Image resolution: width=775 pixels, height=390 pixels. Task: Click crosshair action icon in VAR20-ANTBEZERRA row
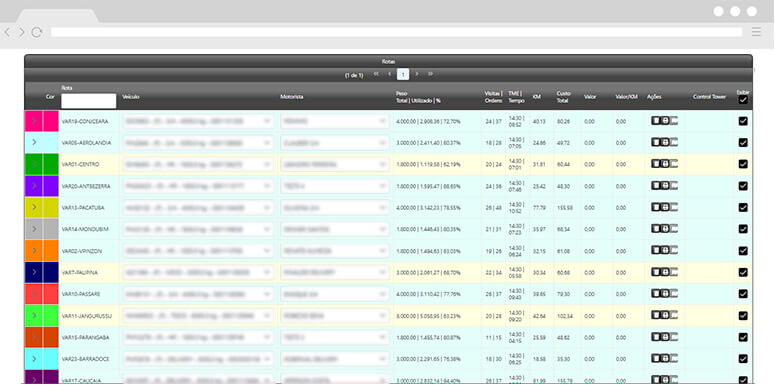pyautogui.click(x=665, y=185)
